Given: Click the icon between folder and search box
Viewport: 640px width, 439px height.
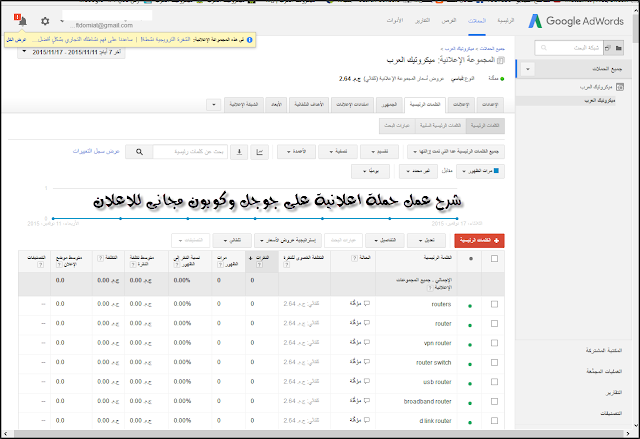Looking at the screenshot, I should 608,48.
